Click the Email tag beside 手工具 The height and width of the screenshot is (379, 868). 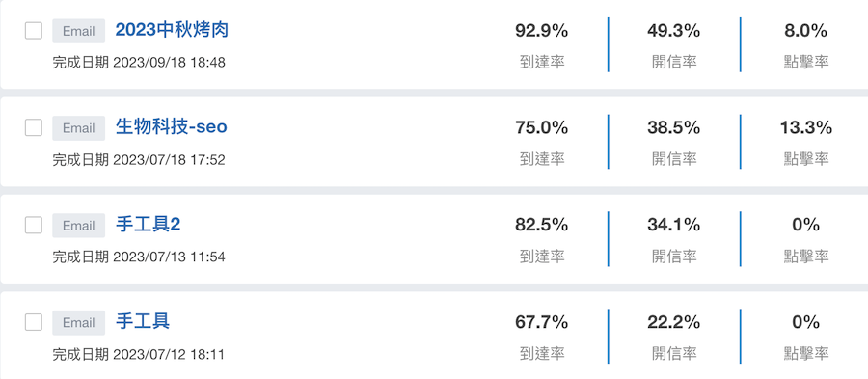(79, 322)
